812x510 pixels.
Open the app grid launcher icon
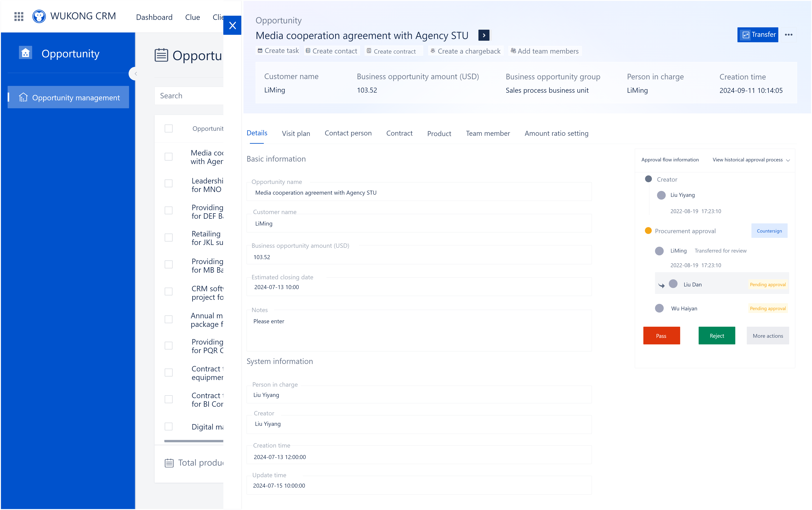19,16
